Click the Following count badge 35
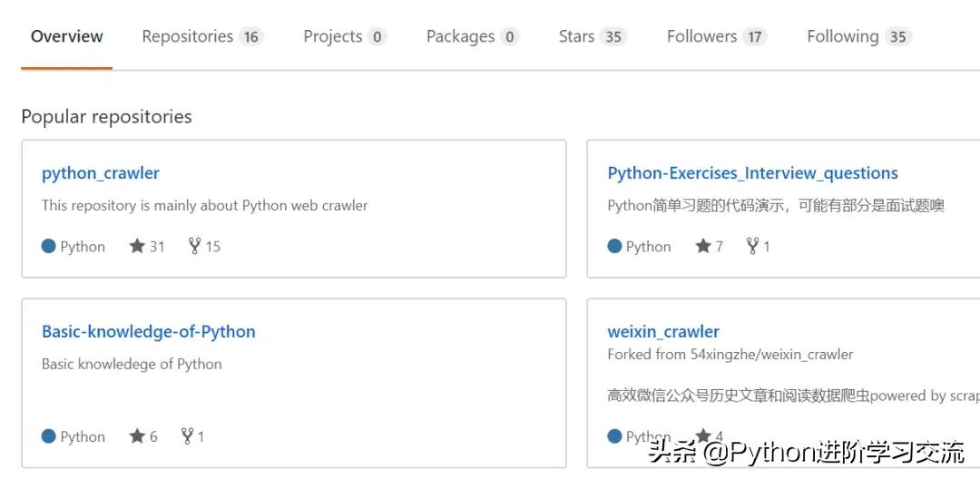The width and height of the screenshot is (980, 479). 898,37
